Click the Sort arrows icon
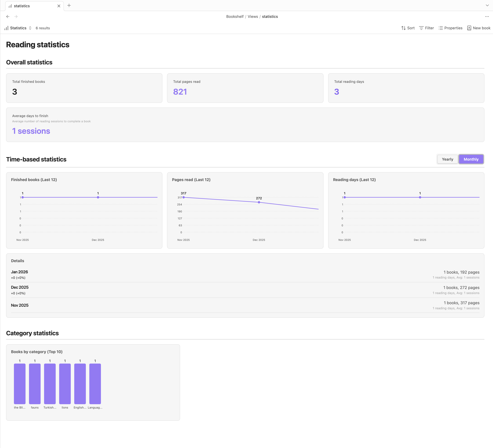Viewport: 493px width, 448px height. (403, 28)
